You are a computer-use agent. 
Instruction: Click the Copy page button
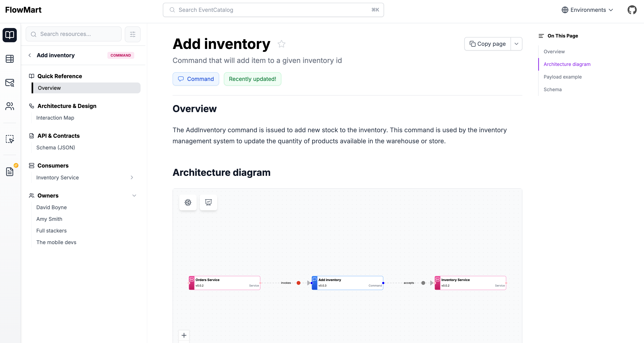pyautogui.click(x=487, y=44)
